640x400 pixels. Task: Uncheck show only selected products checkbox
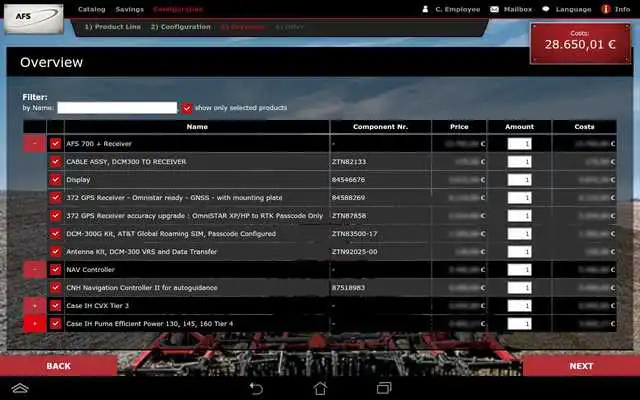pos(187,108)
